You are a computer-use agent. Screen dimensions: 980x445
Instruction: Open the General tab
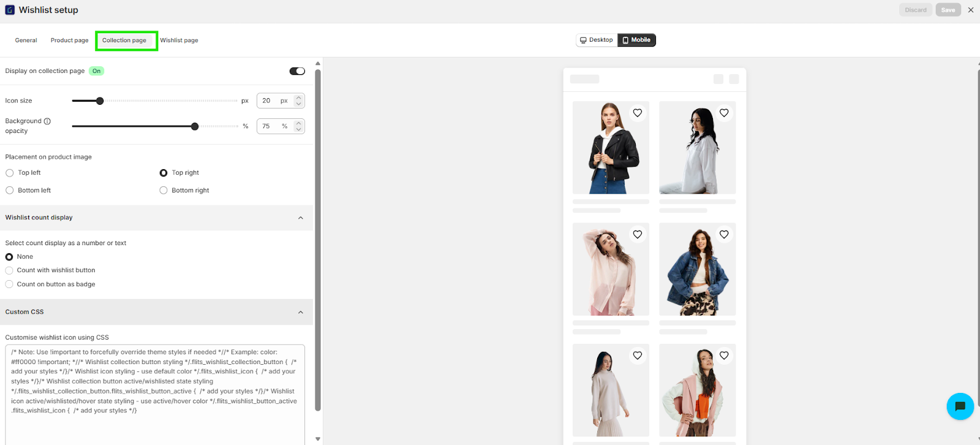tap(26, 40)
